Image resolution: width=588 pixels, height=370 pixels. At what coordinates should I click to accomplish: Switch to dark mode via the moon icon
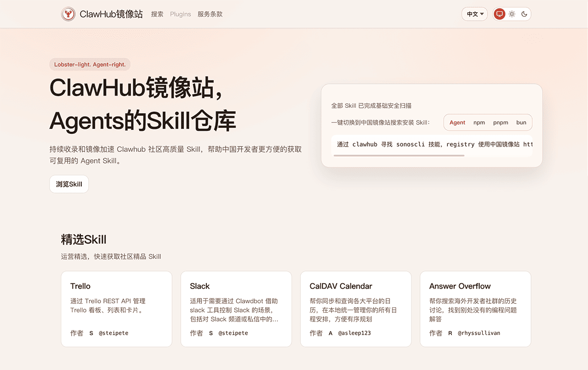tap(524, 14)
